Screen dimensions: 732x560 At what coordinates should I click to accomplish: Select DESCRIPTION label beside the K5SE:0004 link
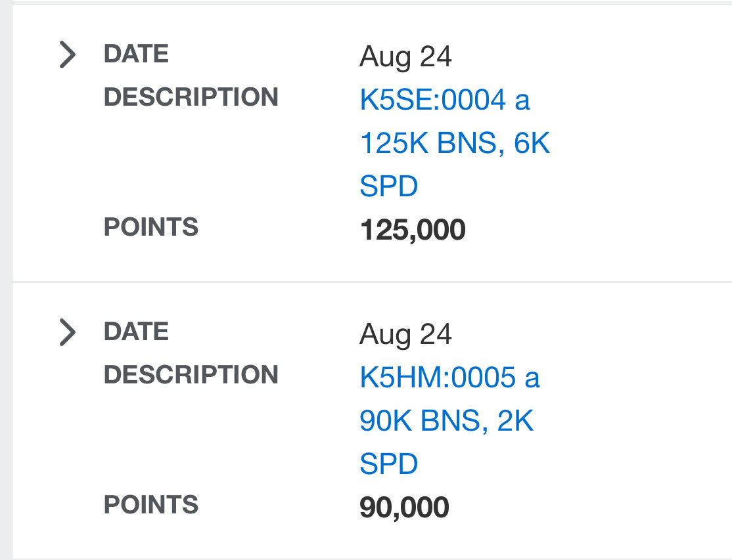click(x=191, y=97)
